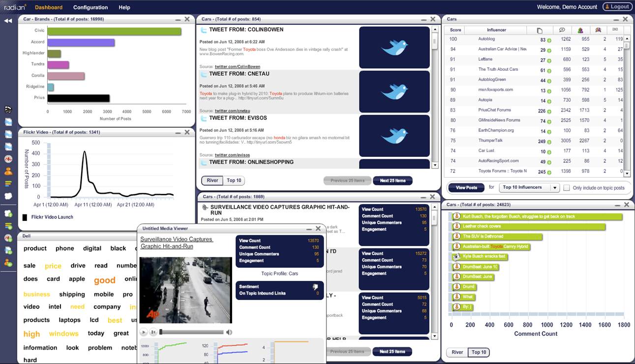Click the thumbs-down Sentiment icon
Viewport: 635px width, 364px height.
pyautogui.click(x=315, y=287)
